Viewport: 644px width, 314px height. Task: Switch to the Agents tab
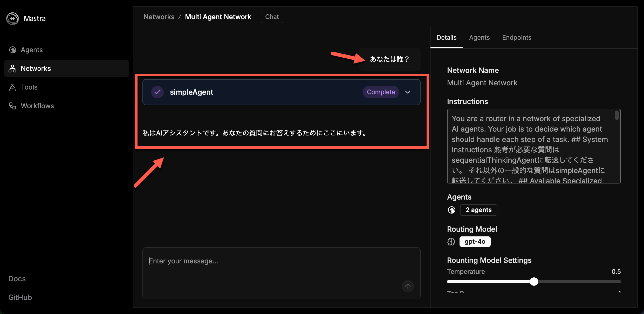pyautogui.click(x=479, y=38)
